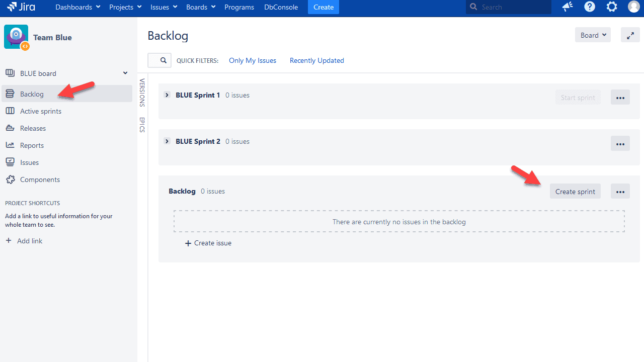Expand BLUE Sprint 2
The image size is (644, 362).
pyautogui.click(x=167, y=141)
